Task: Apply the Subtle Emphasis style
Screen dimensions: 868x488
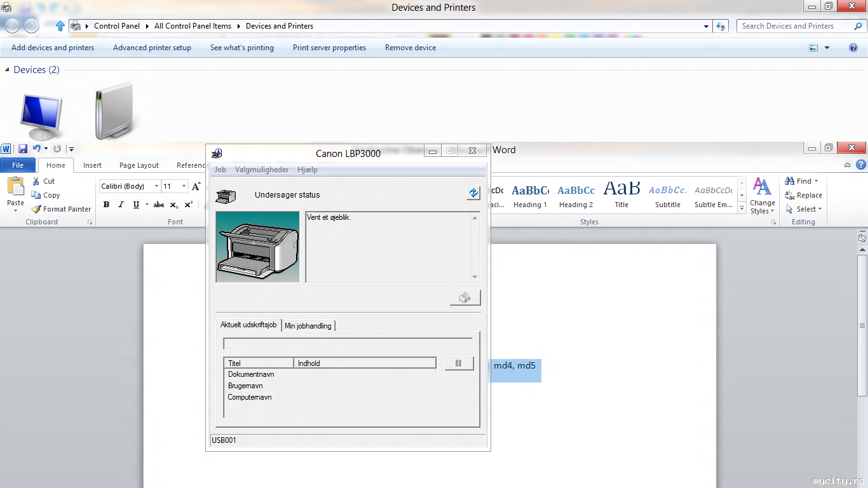Action: [x=713, y=196]
